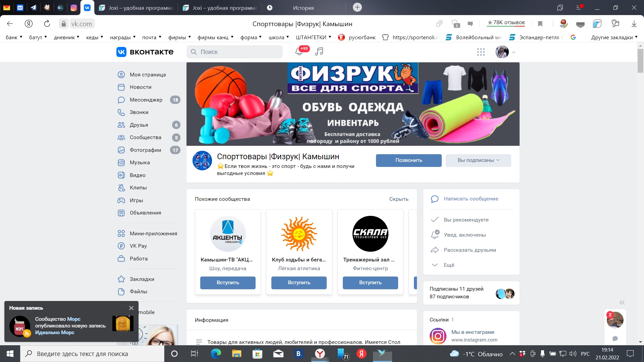Click the VK search field
This screenshot has width=644, height=362.
[235, 52]
